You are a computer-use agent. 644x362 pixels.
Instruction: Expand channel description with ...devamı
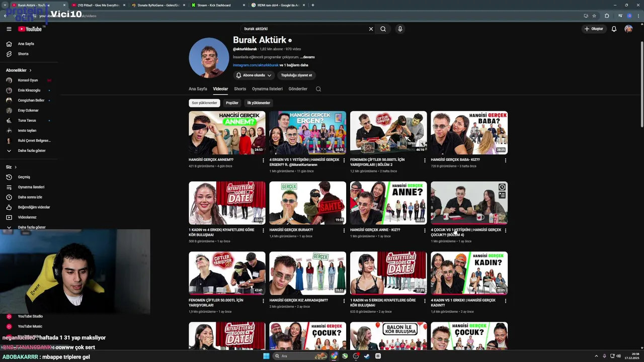308,57
